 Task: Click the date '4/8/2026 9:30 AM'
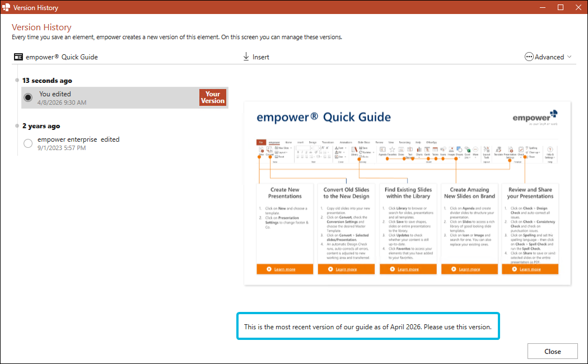click(62, 102)
